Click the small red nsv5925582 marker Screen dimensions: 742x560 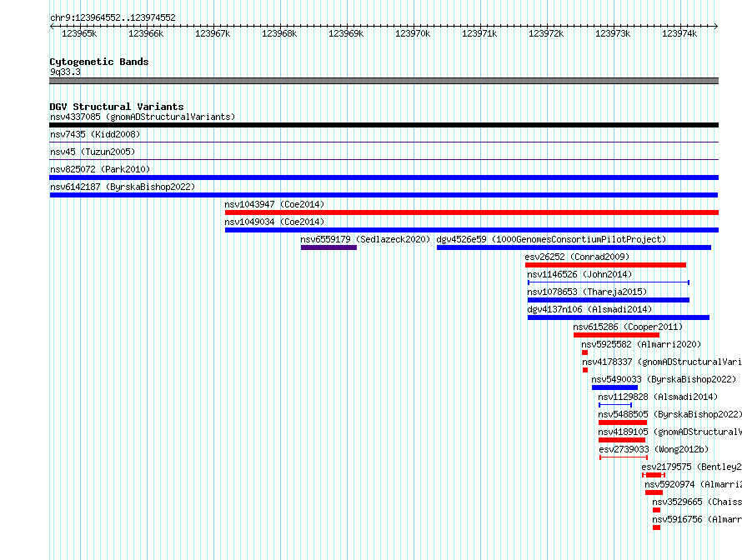[585, 352]
